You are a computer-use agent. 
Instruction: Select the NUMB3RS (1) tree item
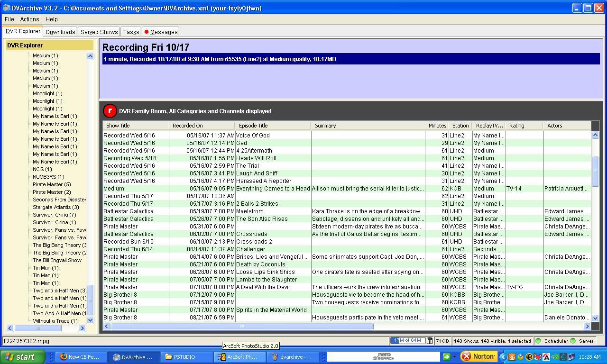[x=48, y=177]
